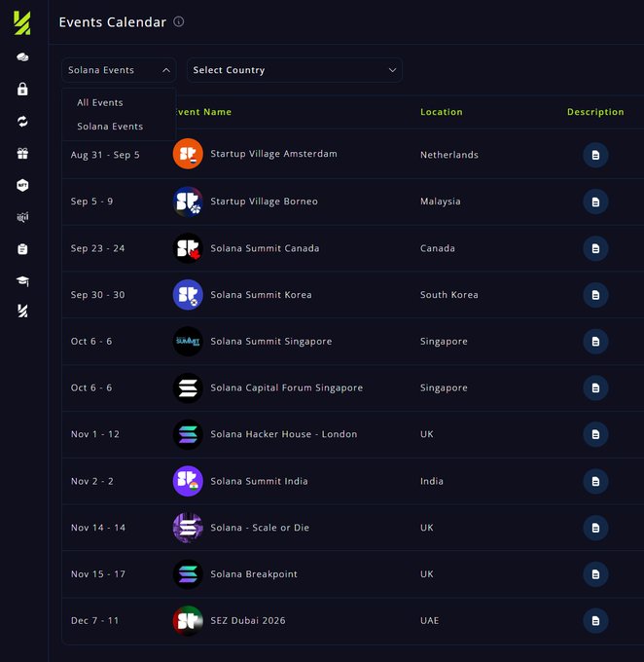644x662 pixels.
Task: Click the Malaysia location cell
Action: pos(440,202)
